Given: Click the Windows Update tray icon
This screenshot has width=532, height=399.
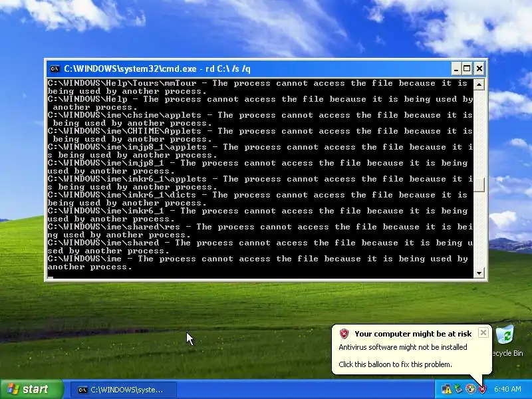Looking at the screenshot, I should click(470, 389).
